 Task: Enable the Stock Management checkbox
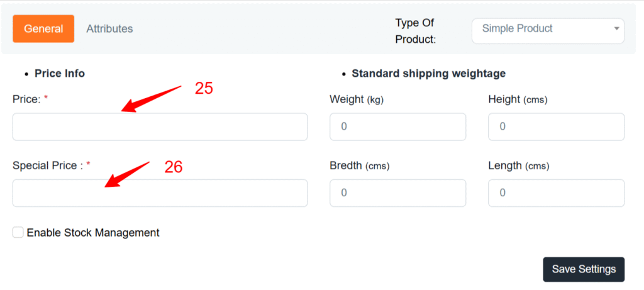(18, 233)
